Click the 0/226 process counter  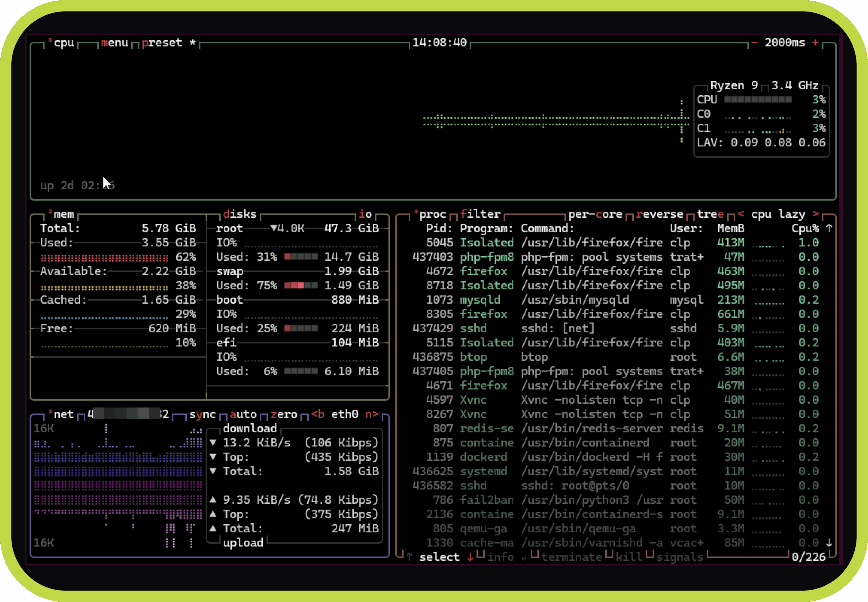click(x=809, y=557)
